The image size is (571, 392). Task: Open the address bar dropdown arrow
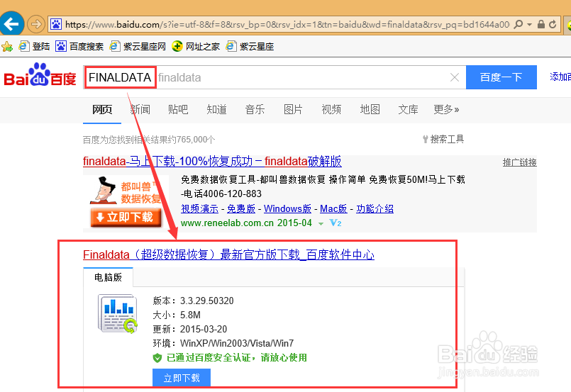click(529, 25)
